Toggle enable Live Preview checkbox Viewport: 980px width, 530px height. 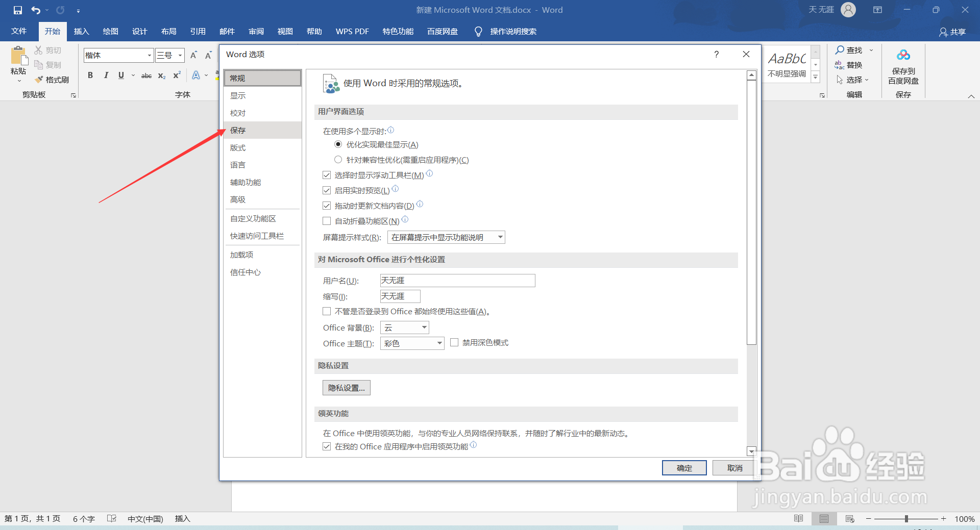point(327,190)
